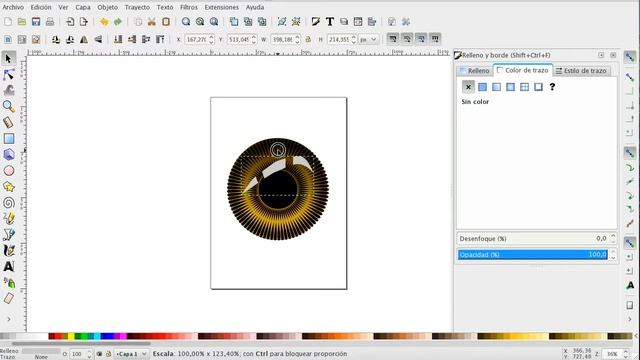Screen dimensions: 640x360
Task: Set stroke paint to Flat color
Action: pyautogui.click(x=482, y=87)
